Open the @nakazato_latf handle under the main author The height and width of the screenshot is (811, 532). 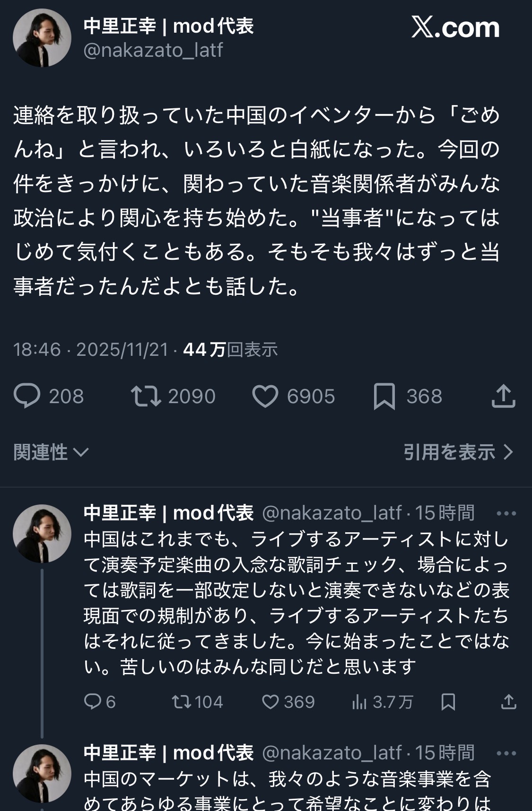pyautogui.click(x=153, y=50)
